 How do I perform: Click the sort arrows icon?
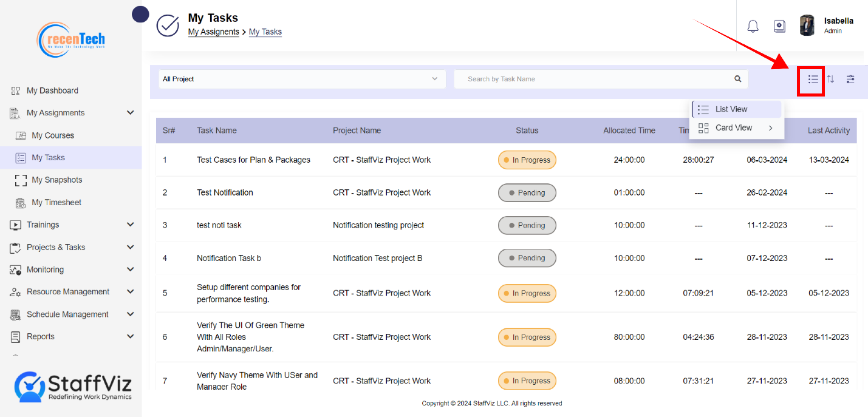click(831, 79)
